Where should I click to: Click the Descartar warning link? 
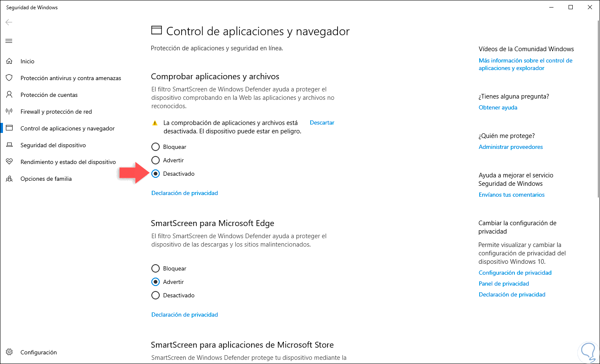coord(322,122)
